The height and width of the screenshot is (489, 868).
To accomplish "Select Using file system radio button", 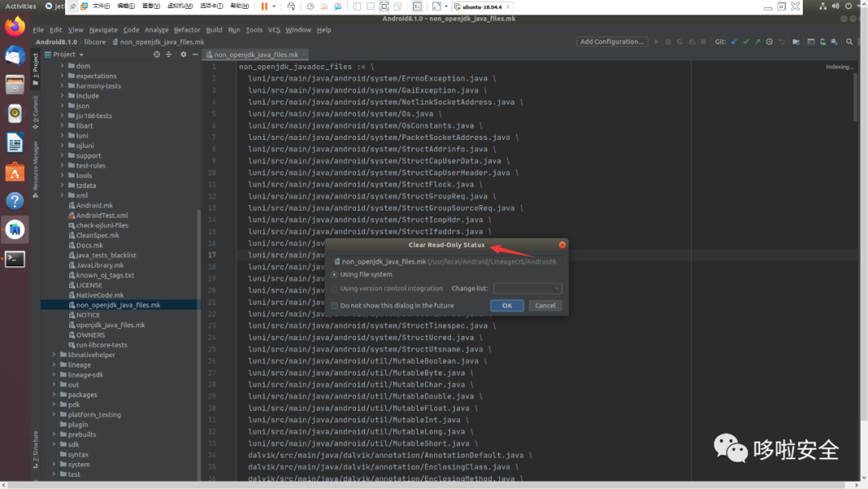I will (x=334, y=275).
